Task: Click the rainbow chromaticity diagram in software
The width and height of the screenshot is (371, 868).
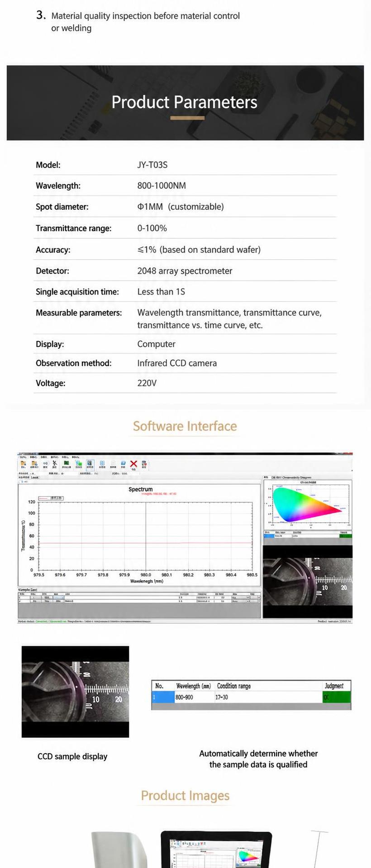Action: 308,505
